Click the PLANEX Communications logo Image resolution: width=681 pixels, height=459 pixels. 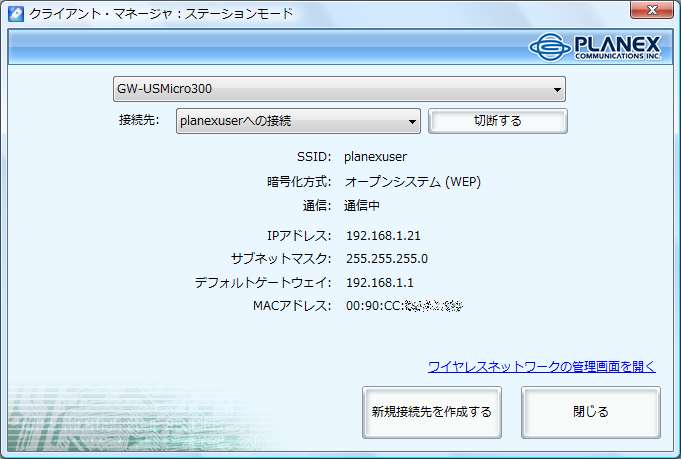[595, 47]
